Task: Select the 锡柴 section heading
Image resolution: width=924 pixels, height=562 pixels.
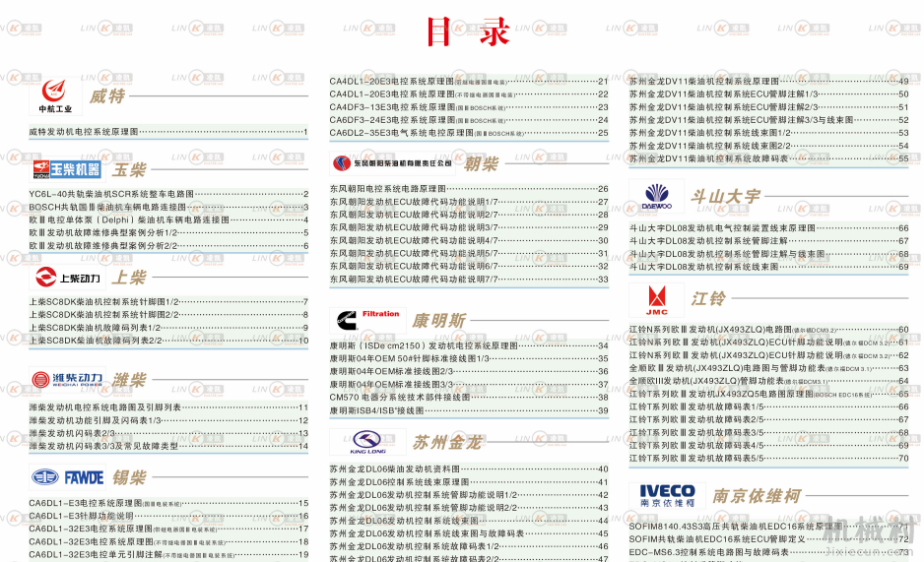Action: 129,477
